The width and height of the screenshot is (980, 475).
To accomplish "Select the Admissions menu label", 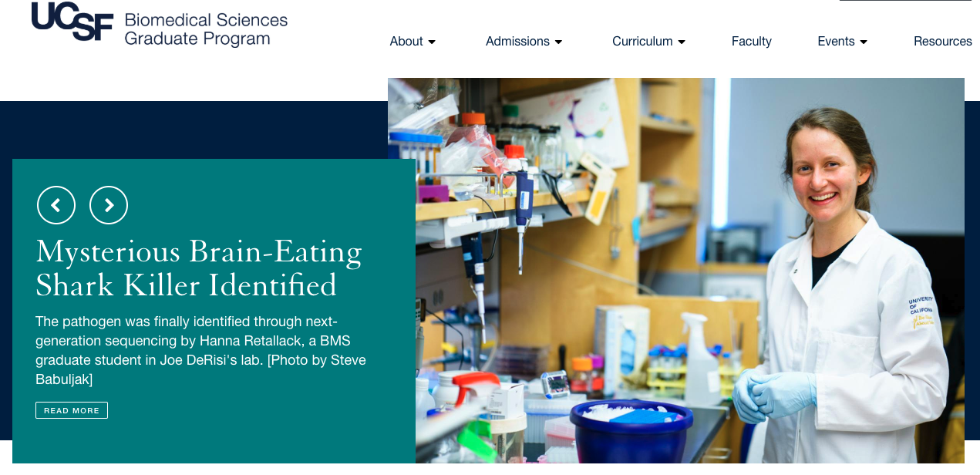I will (x=517, y=42).
